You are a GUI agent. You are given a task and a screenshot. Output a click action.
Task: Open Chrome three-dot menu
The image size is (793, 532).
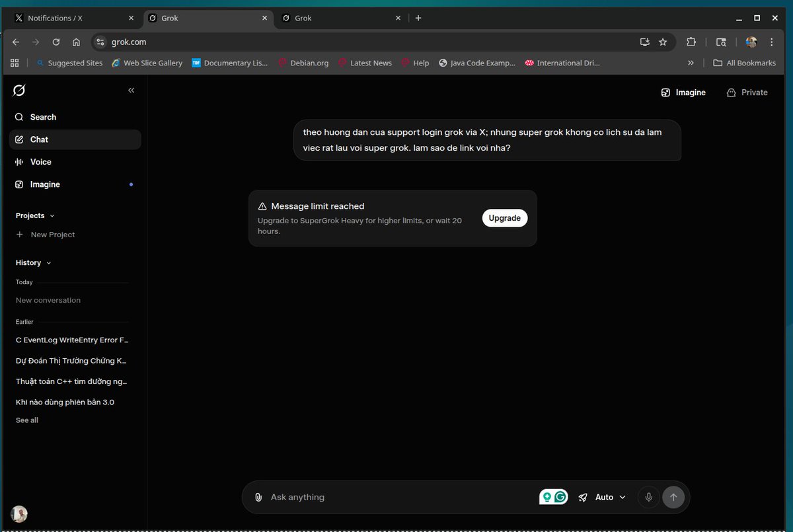point(771,42)
